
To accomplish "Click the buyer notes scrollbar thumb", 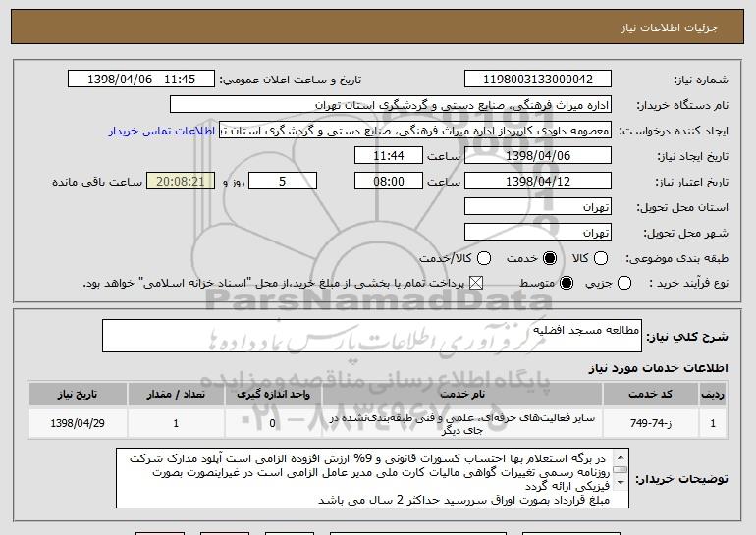I will click(621, 469).
